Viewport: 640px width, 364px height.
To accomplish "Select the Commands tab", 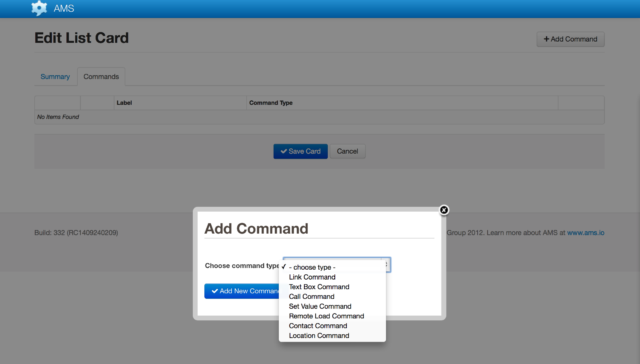I will point(101,76).
